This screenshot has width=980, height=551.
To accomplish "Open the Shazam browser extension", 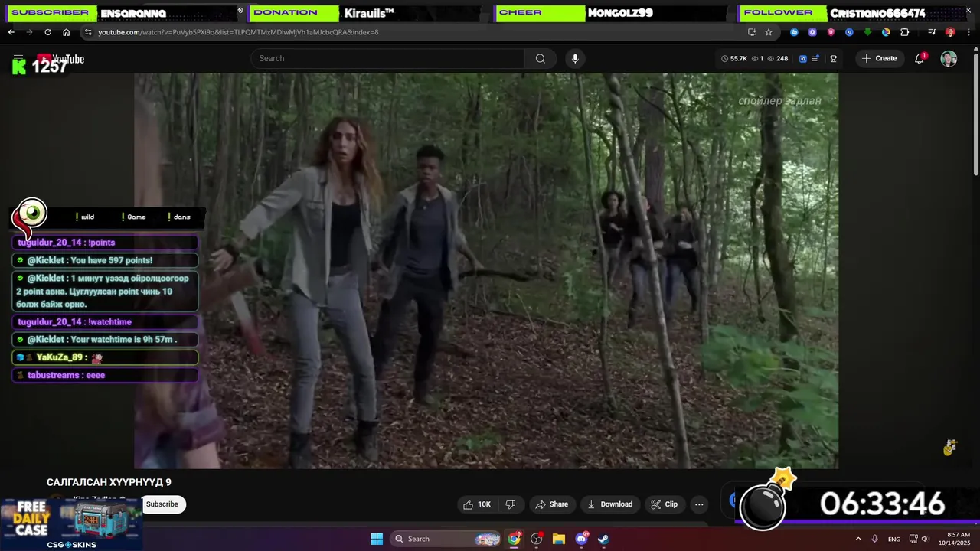I will click(794, 32).
